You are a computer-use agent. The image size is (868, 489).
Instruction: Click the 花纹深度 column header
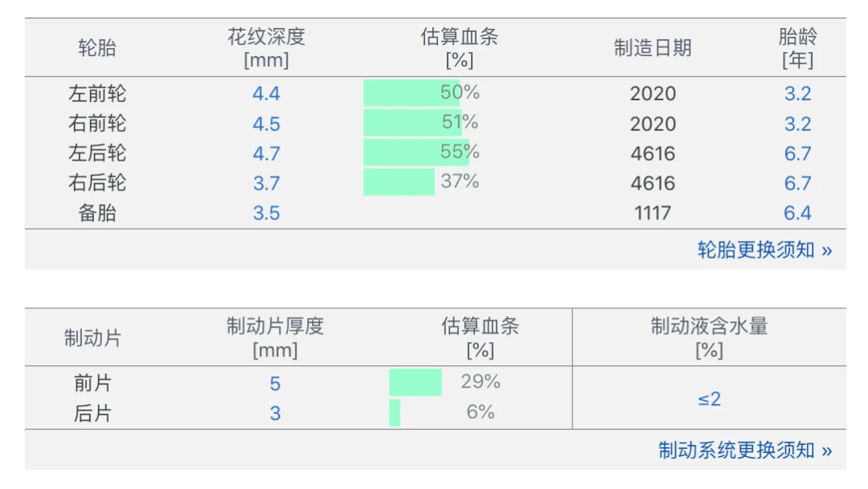[x=266, y=48]
